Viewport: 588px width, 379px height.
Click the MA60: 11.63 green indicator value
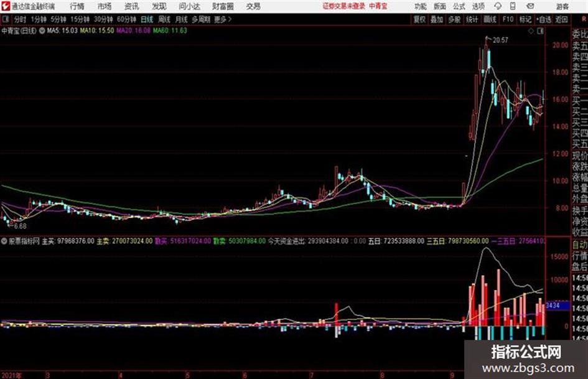point(170,30)
